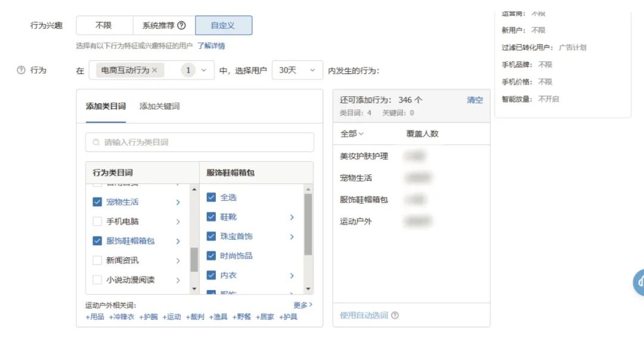Uncheck 内衣 subcategory
The image size is (644, 339).
tap(211, 275)
